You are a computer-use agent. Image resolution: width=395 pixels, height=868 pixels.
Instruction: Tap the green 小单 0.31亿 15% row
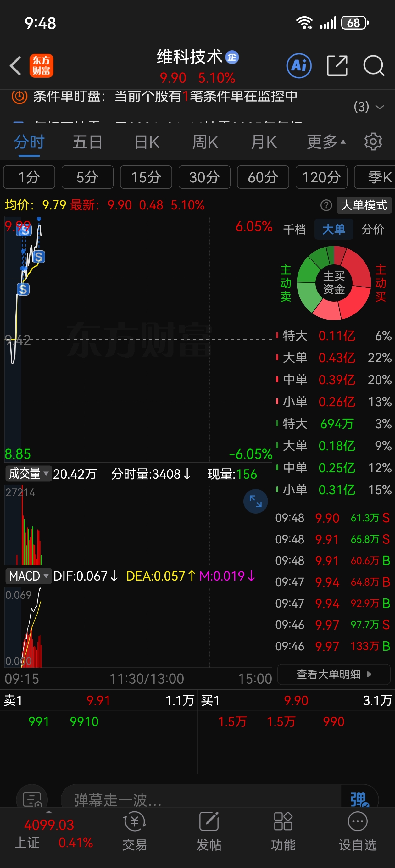click(x=334, y=490)
